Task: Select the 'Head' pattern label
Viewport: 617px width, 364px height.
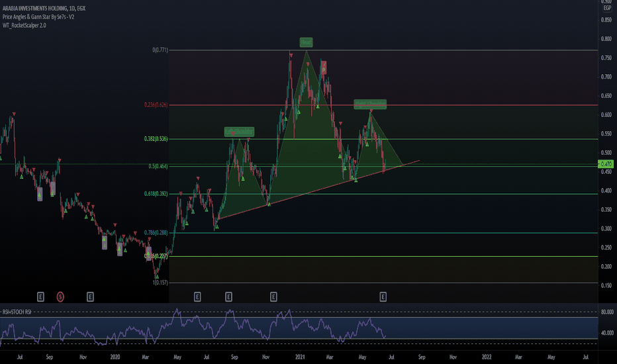Action: point(306,42)
